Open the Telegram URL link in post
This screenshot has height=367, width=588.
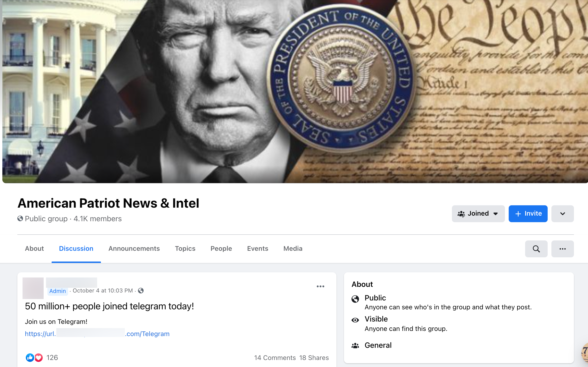pos(97,334)
